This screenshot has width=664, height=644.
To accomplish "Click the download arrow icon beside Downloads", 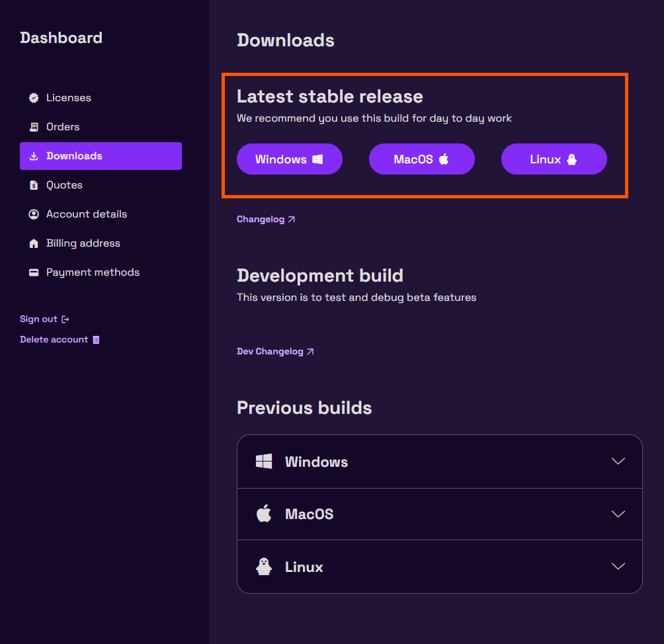I will 34,156.
